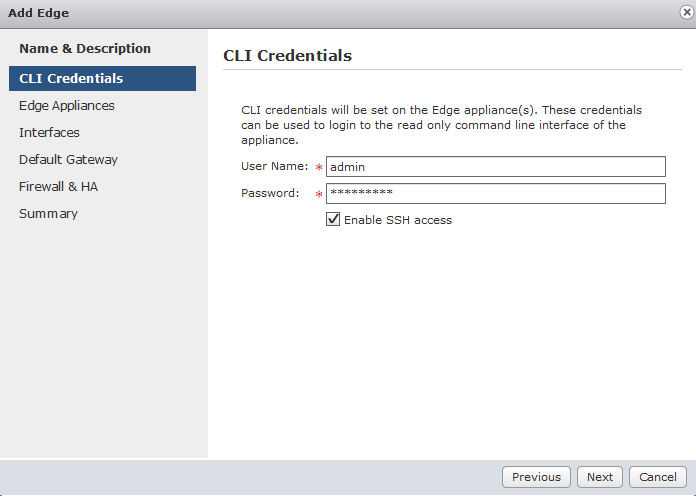Image resolution: width=696 pixels, height=496 pixels.
Task: Jump to the Firewall & HA step
Action: [58, 186]
